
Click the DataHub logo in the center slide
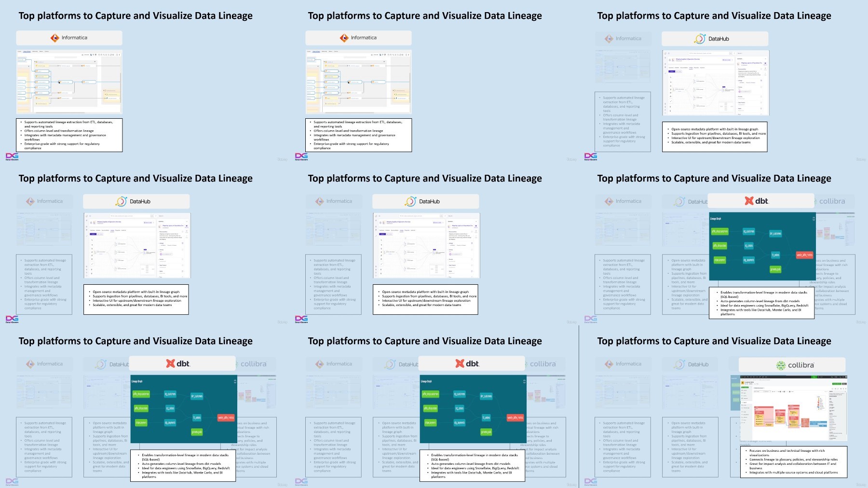(422, 201)
